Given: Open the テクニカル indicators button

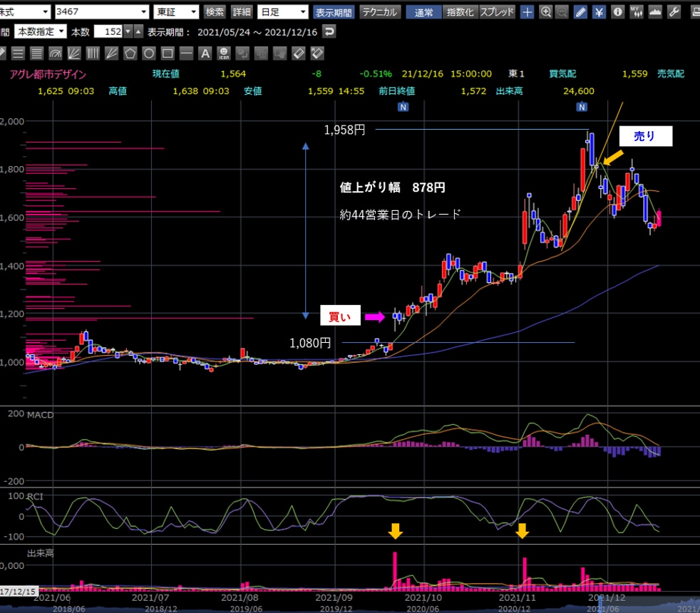Looking at the screenshot, I should (x=380, y=12).
